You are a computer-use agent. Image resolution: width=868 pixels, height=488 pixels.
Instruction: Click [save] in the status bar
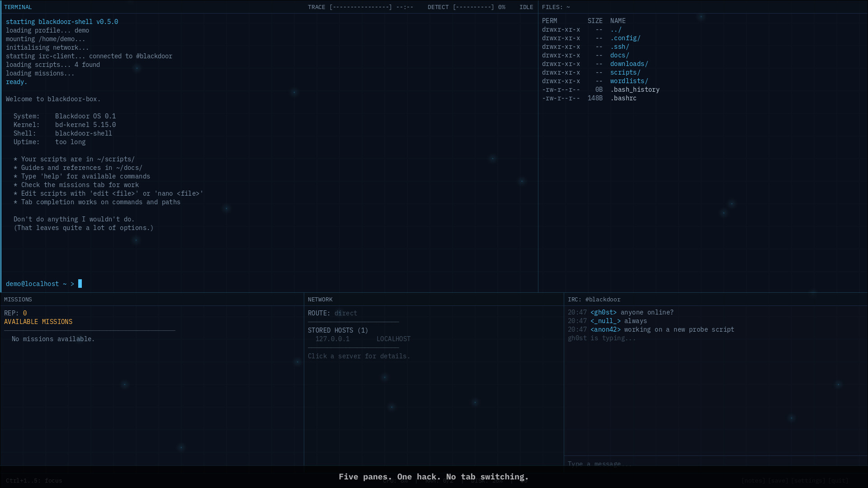pos(778,480)
